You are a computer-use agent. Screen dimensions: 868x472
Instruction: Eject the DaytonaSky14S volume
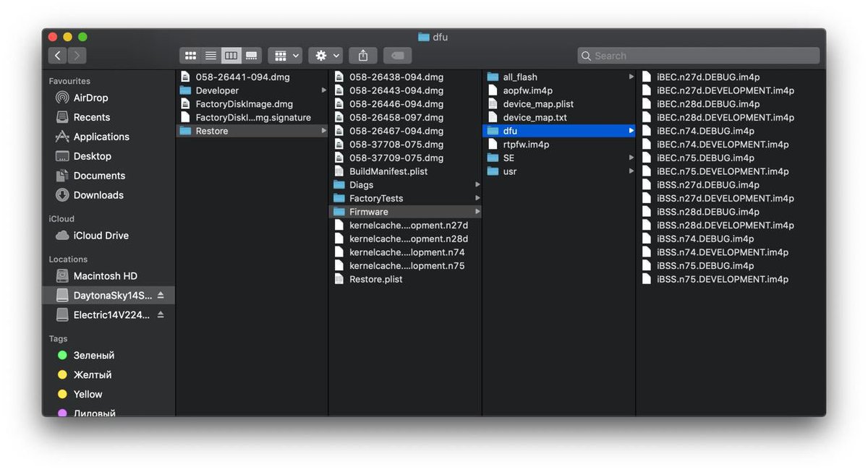point(161,296)
